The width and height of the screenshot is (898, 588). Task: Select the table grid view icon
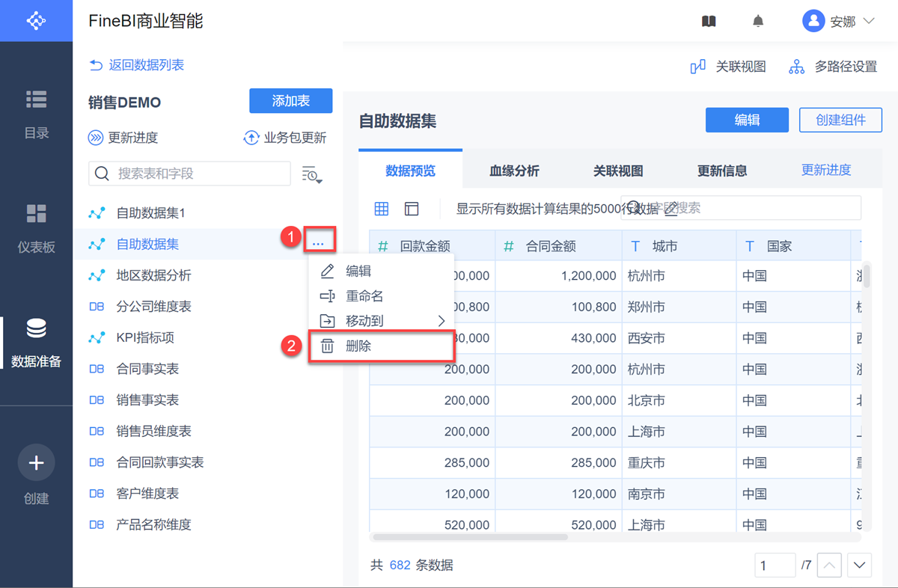click(x=382, y=209)
